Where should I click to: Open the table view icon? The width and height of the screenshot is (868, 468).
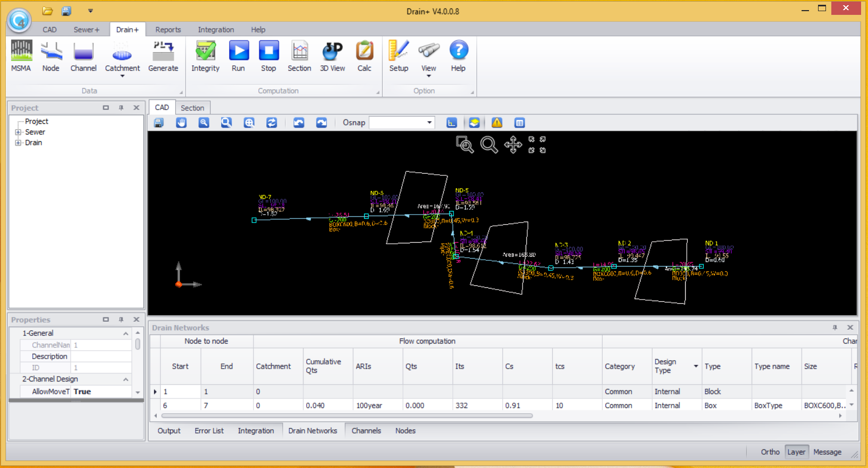pyautogui.click(x=520, y=123)
